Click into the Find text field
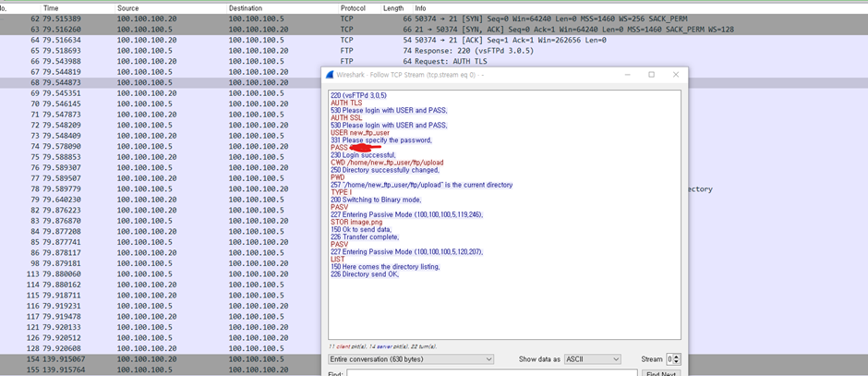Image resolution: width=868 pixels, height=376 pixels. click(492, 374)
